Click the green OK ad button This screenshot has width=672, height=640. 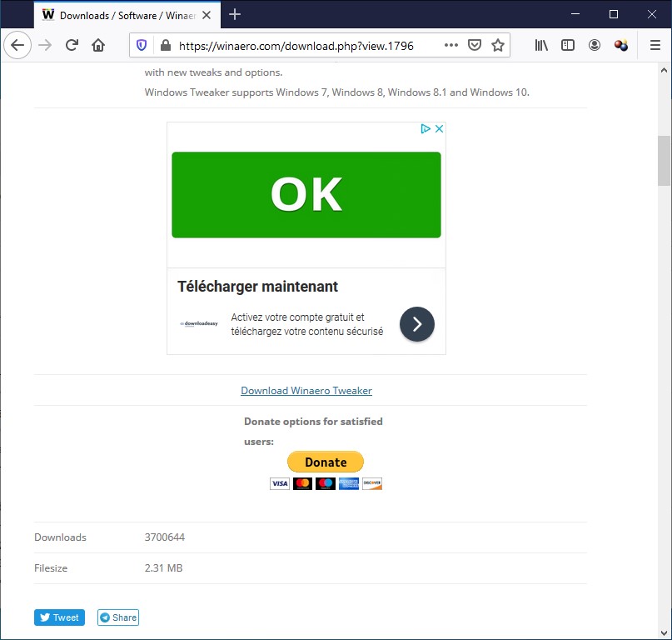point(306,194)
